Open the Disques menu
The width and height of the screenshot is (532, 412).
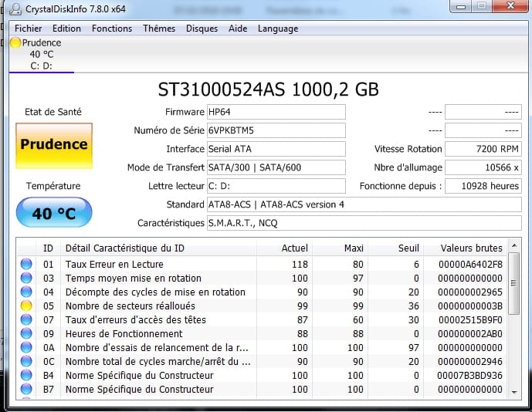[x=202, y=29]
